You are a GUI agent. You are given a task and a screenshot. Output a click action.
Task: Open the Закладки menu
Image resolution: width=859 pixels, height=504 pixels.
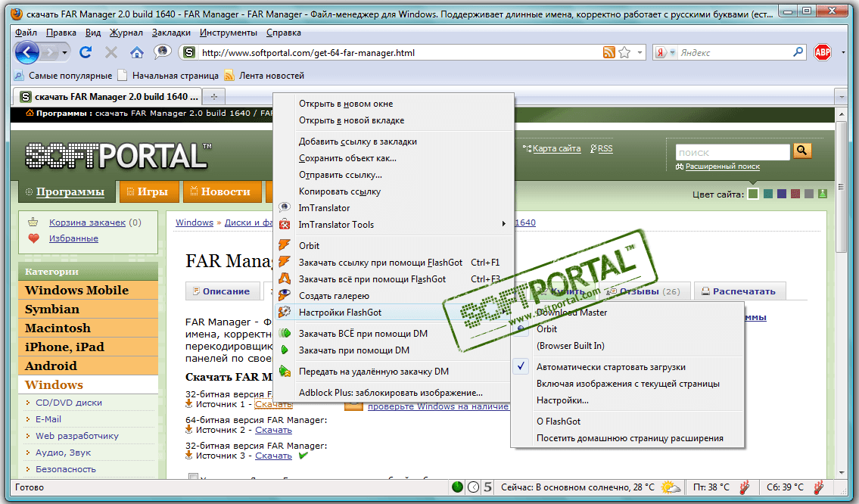pos(171,33)
